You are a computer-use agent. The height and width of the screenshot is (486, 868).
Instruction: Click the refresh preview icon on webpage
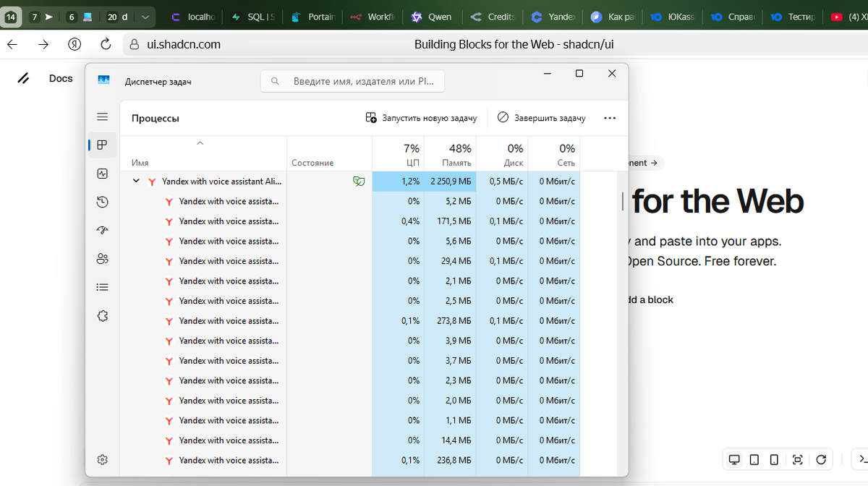pos(821,459)
